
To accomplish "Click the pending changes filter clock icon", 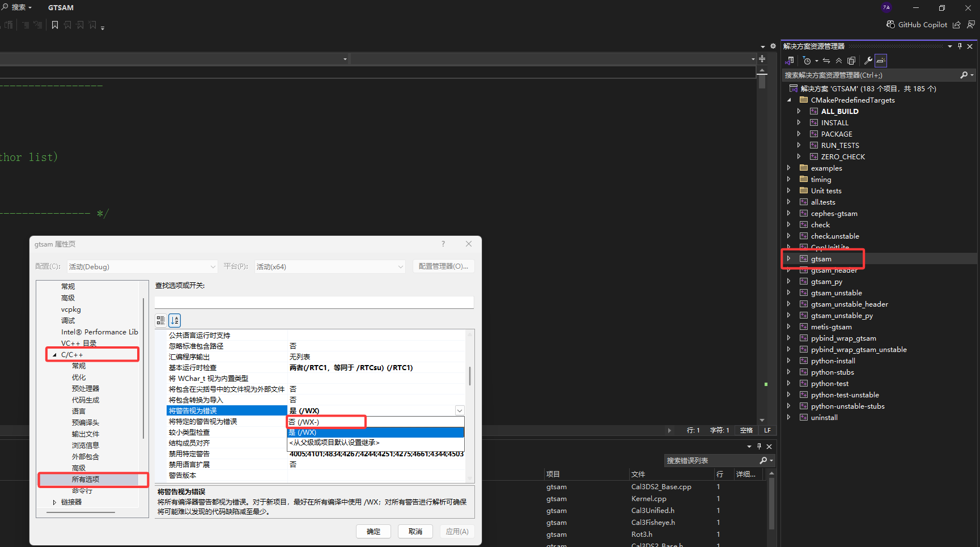I will coord(807,61).
